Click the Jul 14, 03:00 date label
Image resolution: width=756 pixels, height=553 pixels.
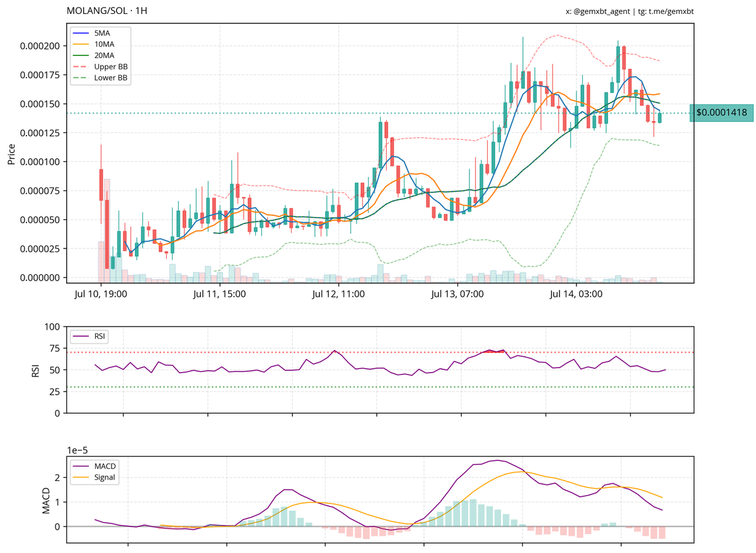(x=576, y=294)
